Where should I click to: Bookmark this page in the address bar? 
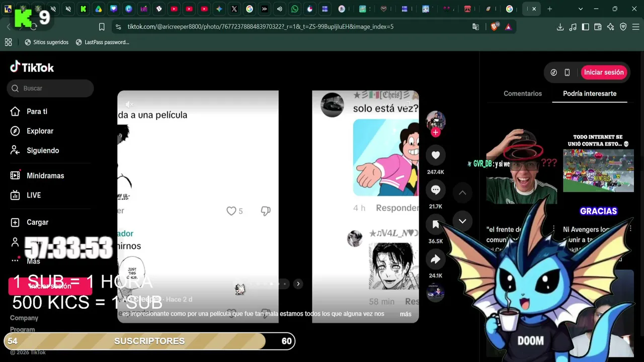[x=102, y=27]
